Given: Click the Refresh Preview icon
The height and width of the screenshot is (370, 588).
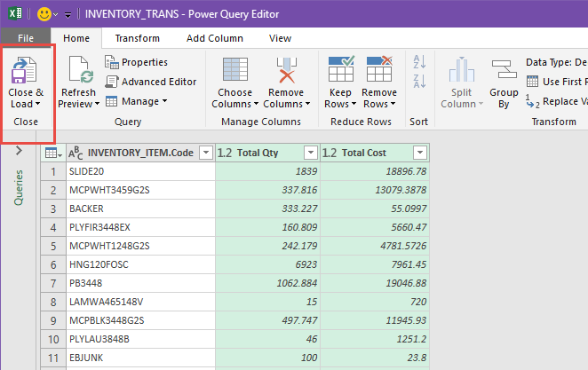Looking at the screenshot, I should [77, 70].
